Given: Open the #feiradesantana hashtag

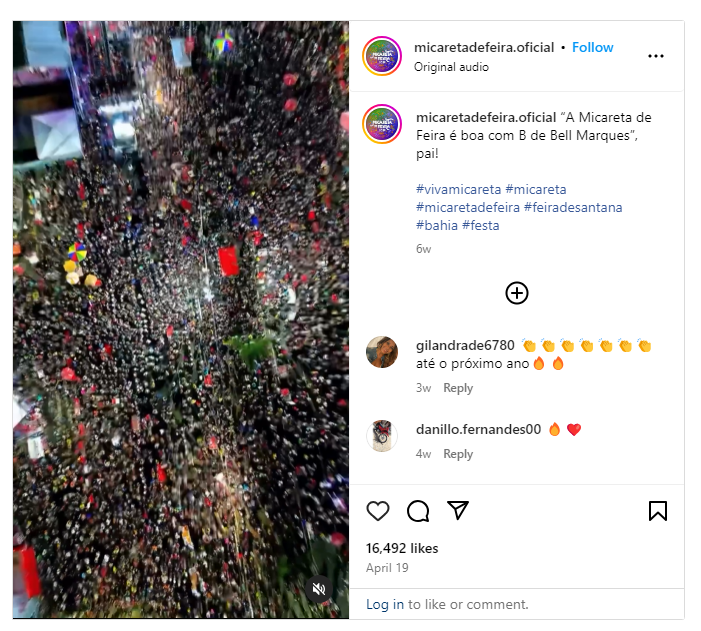Looking at the screenshot, I should click(x=573, y=208).
